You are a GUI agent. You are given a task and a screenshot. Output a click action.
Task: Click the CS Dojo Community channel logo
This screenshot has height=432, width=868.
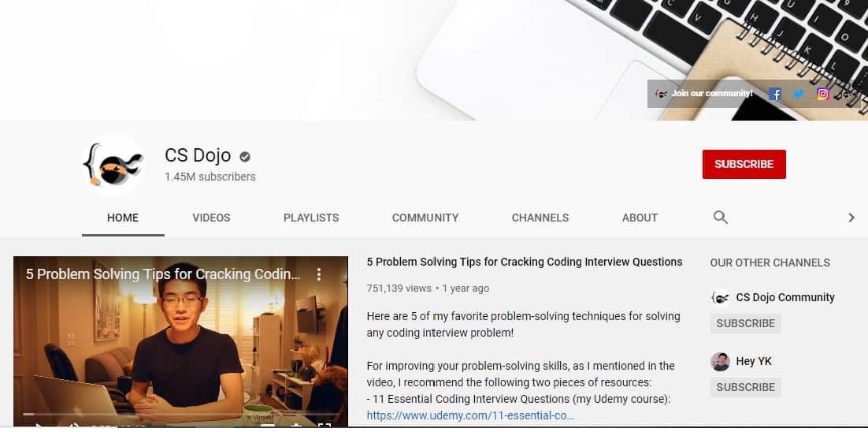point(720,297)
